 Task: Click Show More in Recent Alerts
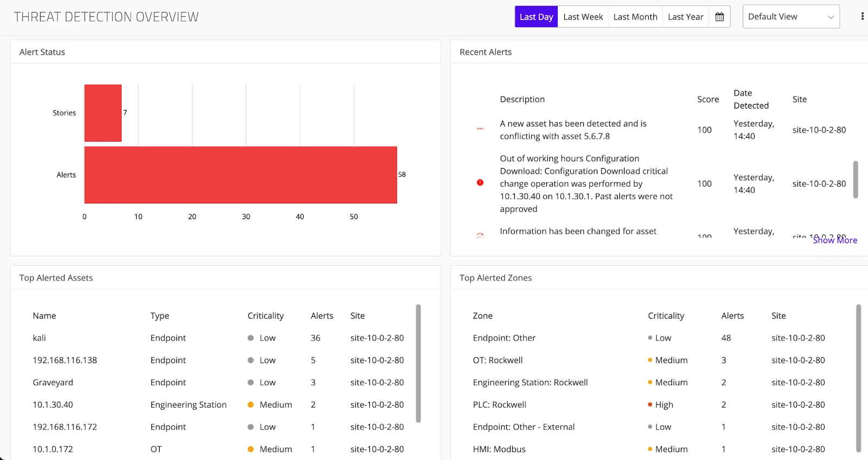[835, 240]
